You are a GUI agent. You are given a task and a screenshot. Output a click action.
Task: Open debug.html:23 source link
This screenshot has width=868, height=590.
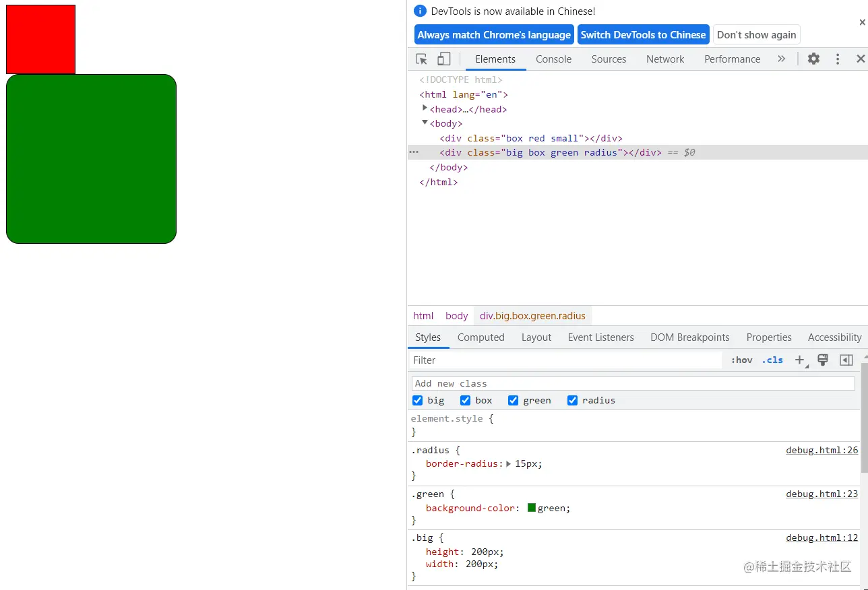pos(822,494)
